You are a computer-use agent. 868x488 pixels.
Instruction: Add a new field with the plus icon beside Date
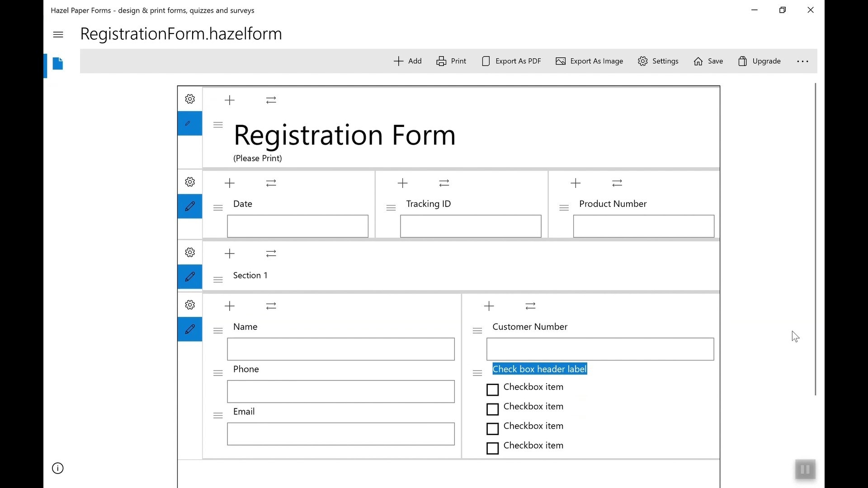coord(229,183)
